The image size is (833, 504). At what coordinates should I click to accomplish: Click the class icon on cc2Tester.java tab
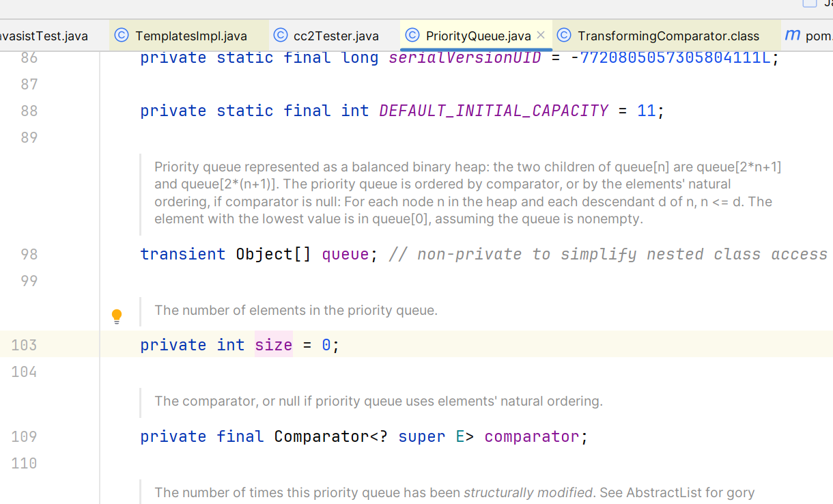click(280, 36)
